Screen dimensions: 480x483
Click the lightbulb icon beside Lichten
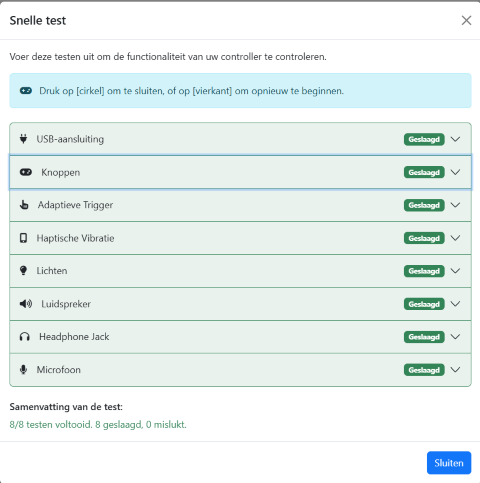[23, 271]
